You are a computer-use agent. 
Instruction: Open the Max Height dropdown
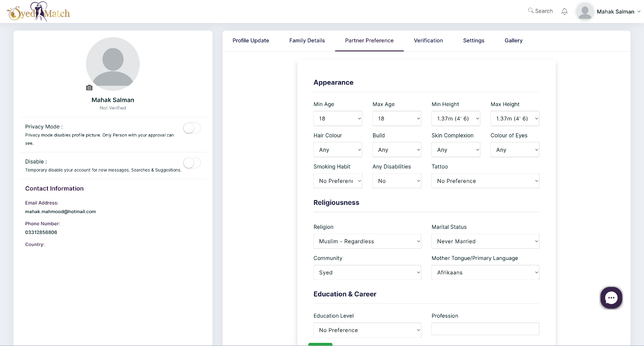(515, 118)
